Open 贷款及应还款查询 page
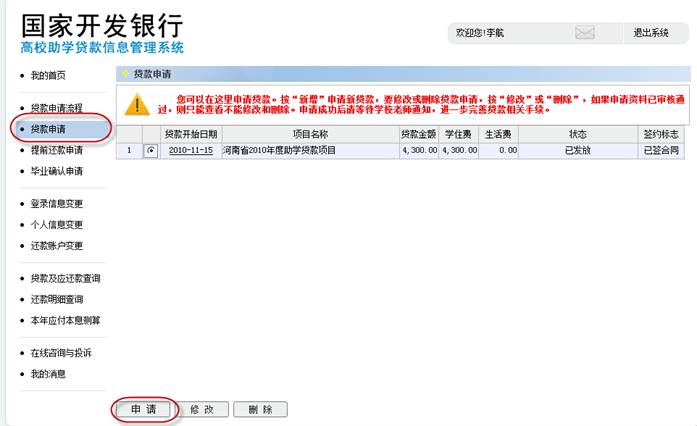This screenshot has height=426, width=697. (64, 278)
